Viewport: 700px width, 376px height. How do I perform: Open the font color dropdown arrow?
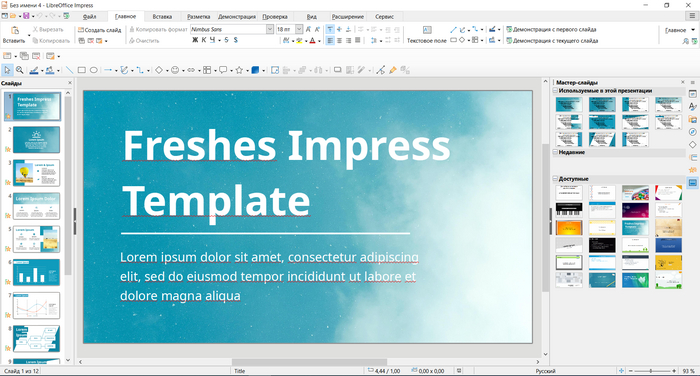(x=319, y=41)
